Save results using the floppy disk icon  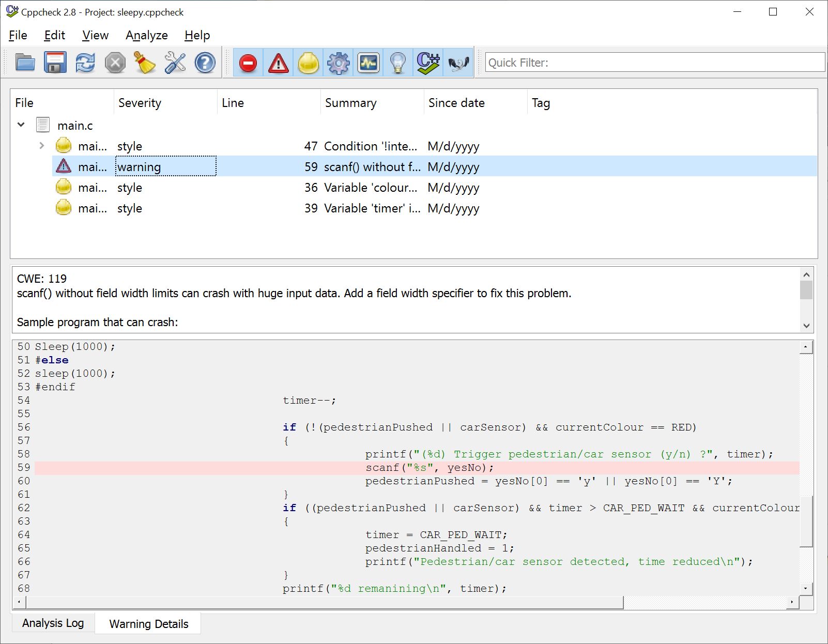(x=55, y=63)
